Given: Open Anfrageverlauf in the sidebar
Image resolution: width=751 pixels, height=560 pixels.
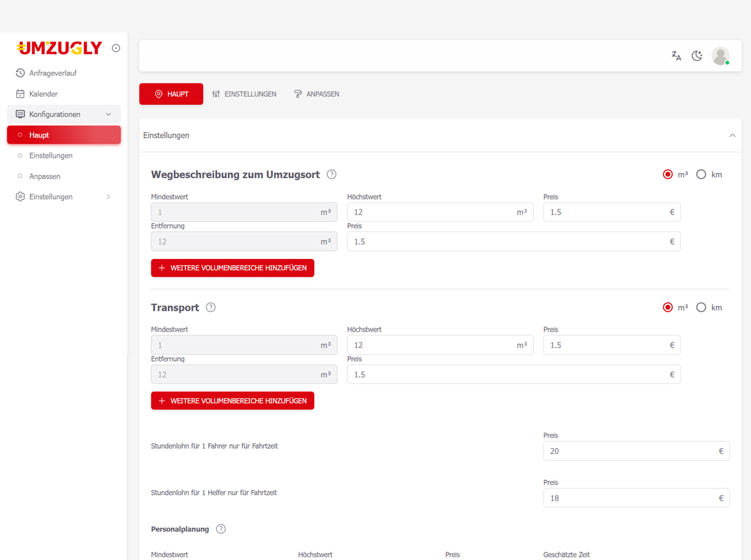Looking at the screenshot, I should click(52, 73).
